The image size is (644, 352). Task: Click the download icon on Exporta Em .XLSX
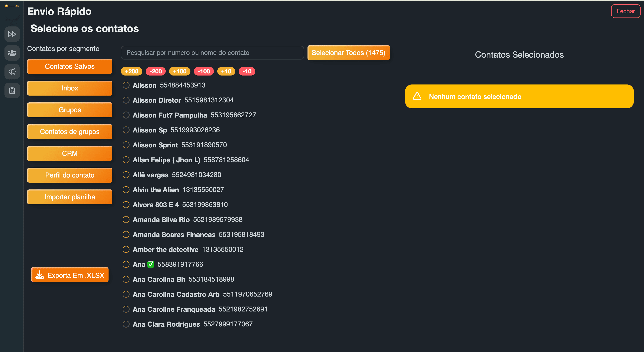[x=39, y=275]
